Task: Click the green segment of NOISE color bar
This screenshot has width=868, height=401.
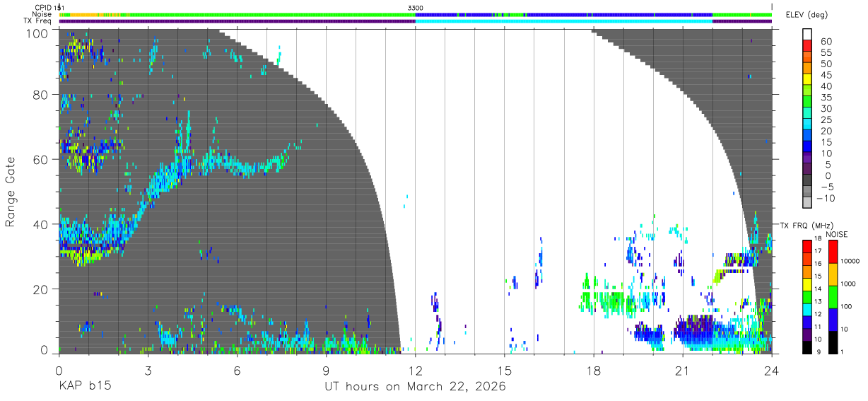Action: tap(833, 297)
